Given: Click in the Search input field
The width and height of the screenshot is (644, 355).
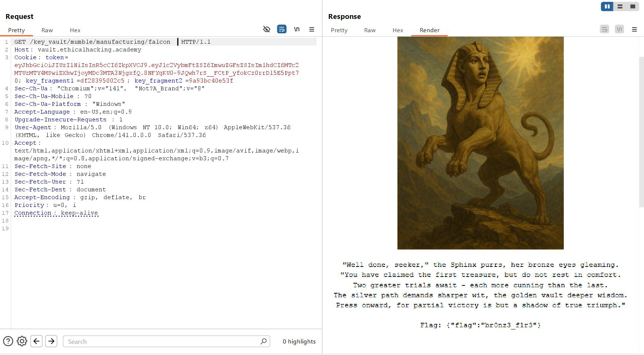Looking at the screenshot, I should pos(163,342).
